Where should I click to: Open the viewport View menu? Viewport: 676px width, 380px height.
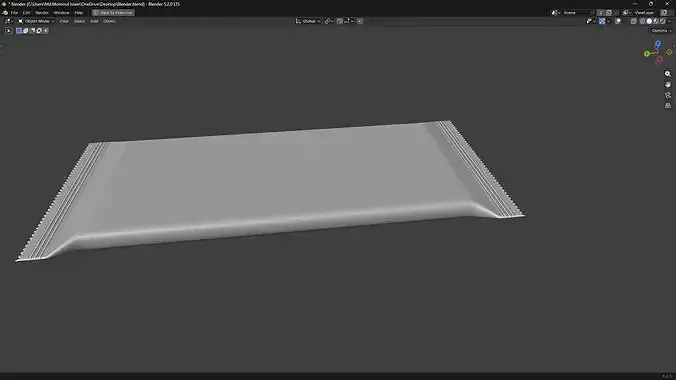(64, 21)
